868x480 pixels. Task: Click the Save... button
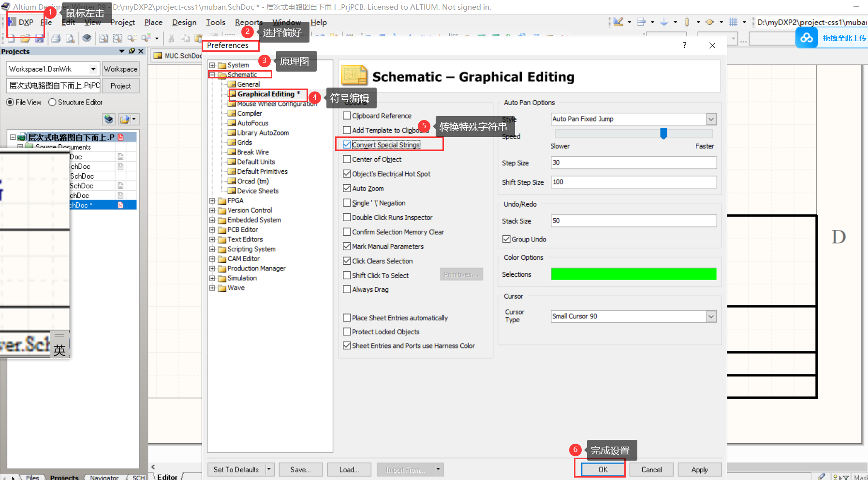[x=300, y=469]
